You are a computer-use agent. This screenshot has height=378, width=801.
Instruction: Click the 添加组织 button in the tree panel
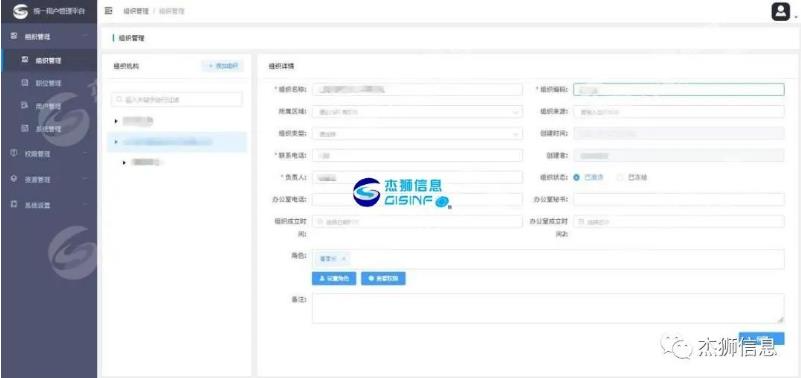click(223, 66)
